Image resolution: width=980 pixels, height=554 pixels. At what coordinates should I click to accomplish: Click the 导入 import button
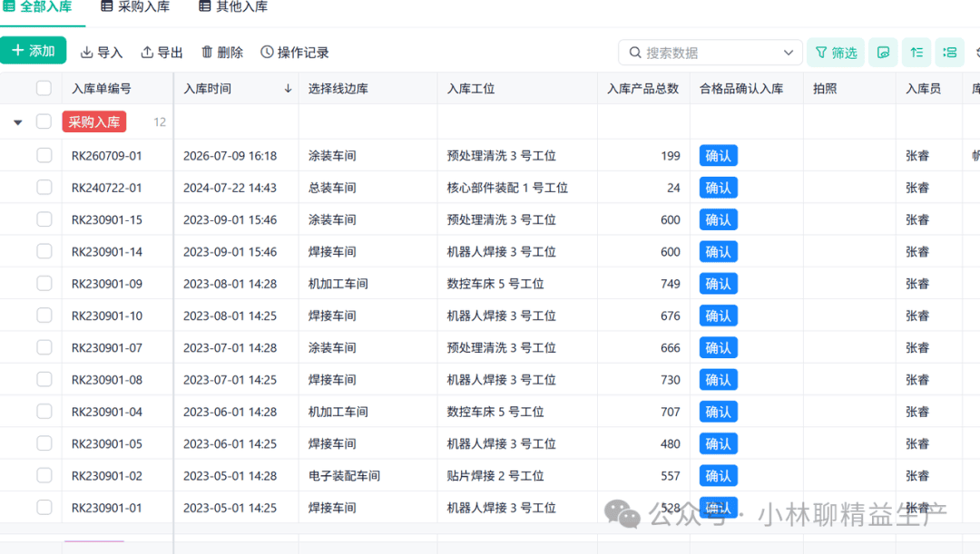(x=102, y=53)
